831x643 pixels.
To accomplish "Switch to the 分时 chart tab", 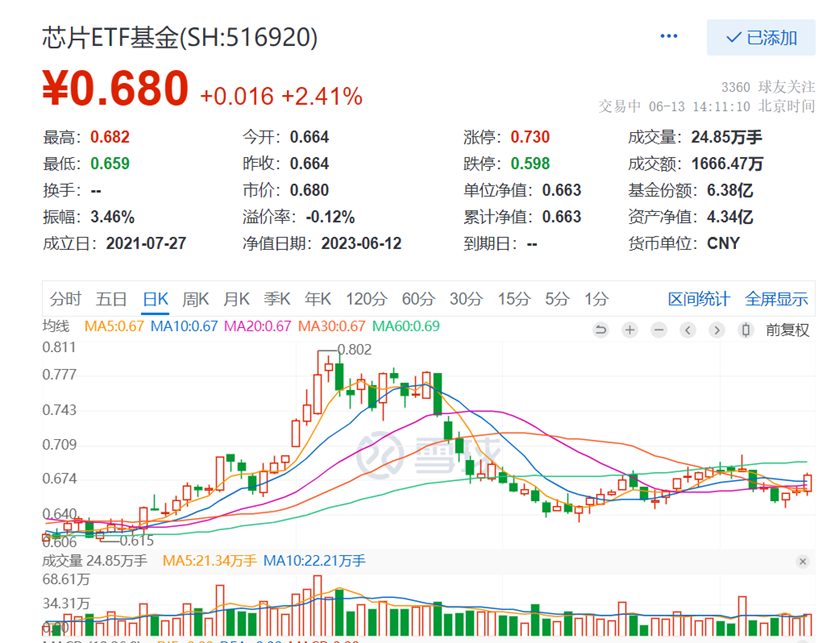I will (65, 299).
